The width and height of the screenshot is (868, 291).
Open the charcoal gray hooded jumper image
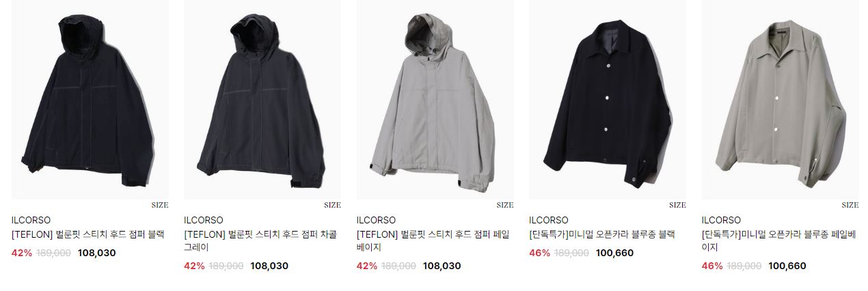point(263,100)
